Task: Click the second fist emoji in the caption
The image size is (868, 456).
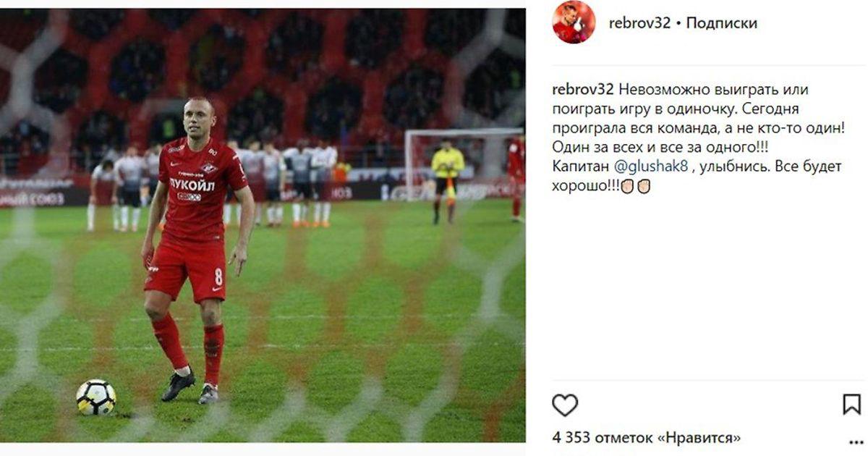Action: (644, 186)
